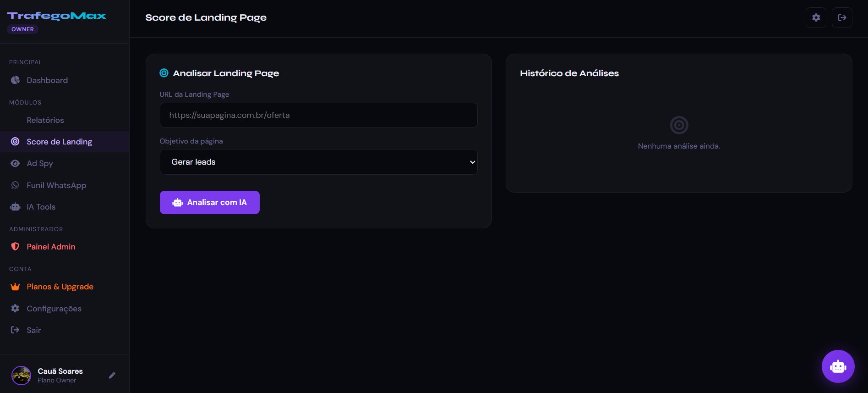The height and width of the screenshot is (393, 868).
Task: Click the IA Tools robot icon
Action: (x=15, y=207)
